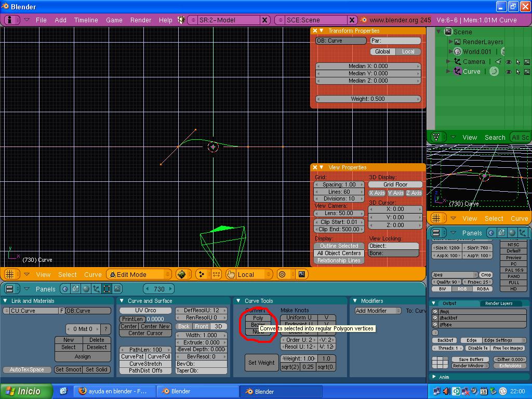Screen dimensions: 532x399
Task: Click the transform manipulator hand icon
Action: click(231, 274)
